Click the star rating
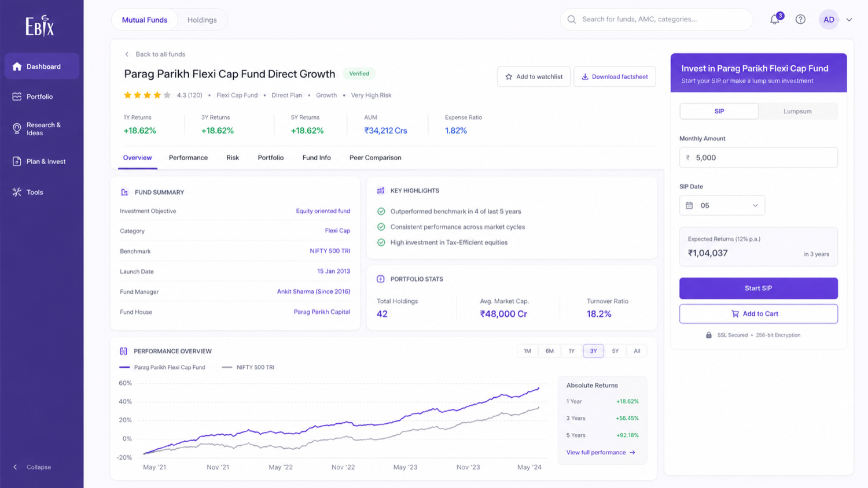Image resolution: width=868 pixels, height=488 pixels. (x=147, y=95)
